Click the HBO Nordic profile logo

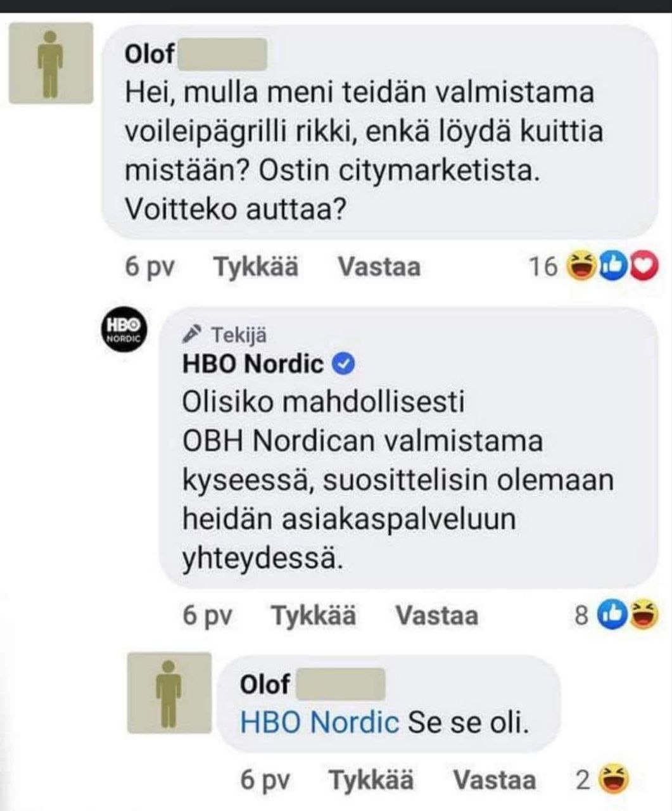(124, 330)
